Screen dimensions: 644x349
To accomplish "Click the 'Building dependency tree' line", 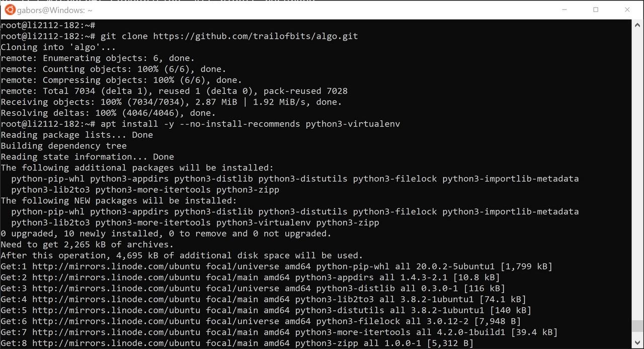I will (x=64, y=146).
